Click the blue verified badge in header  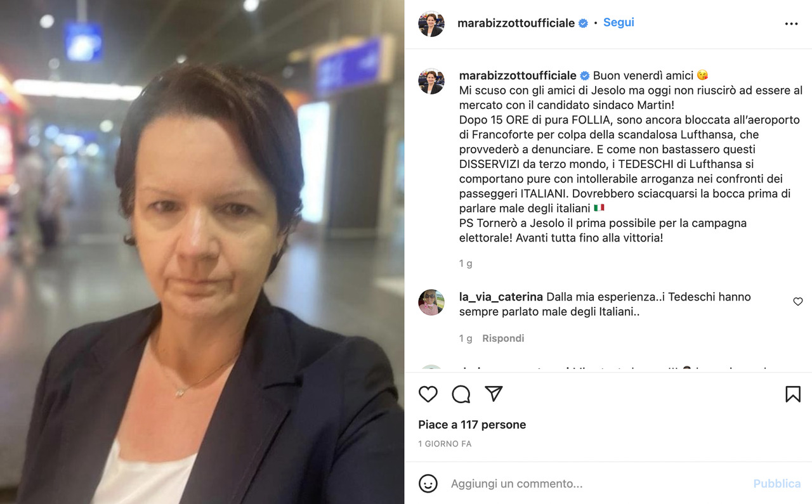click(x=583, y=23)
